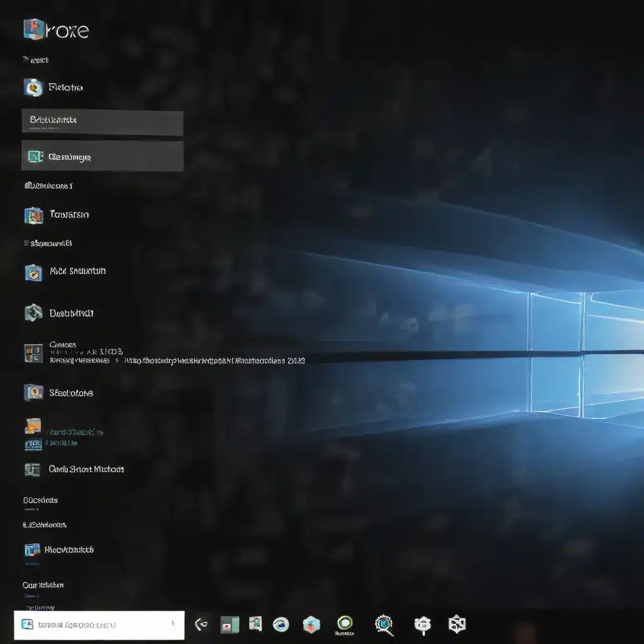Open the white hexagon icon at the taskbar end

457,625
